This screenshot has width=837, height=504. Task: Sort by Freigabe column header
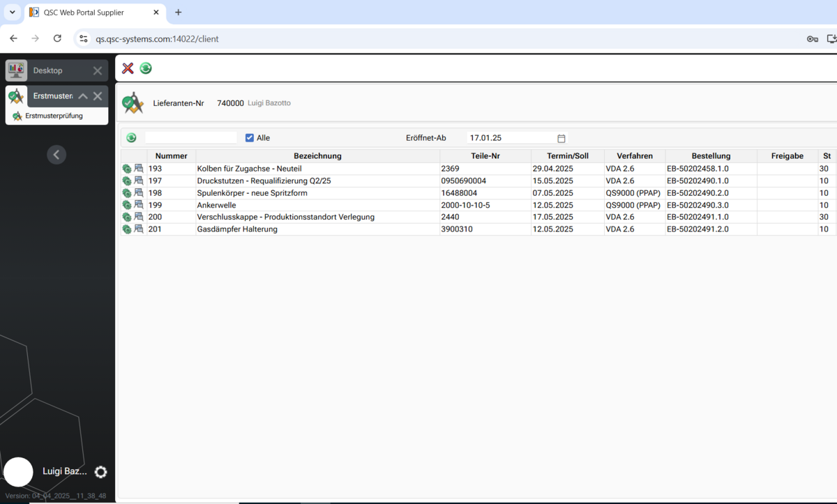coord(787,156)
